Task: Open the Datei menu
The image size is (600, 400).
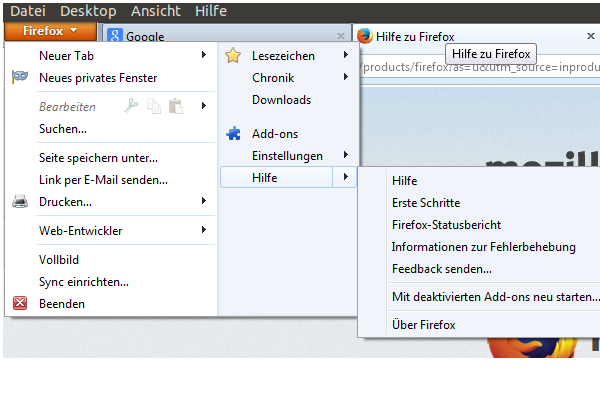Action: (28, 11)
